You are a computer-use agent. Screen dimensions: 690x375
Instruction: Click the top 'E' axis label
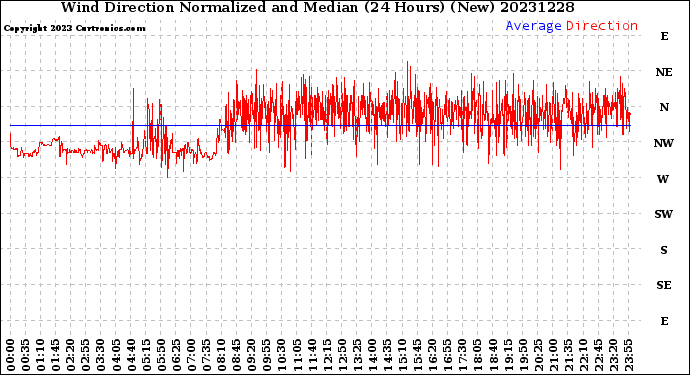tap(664, 37)
